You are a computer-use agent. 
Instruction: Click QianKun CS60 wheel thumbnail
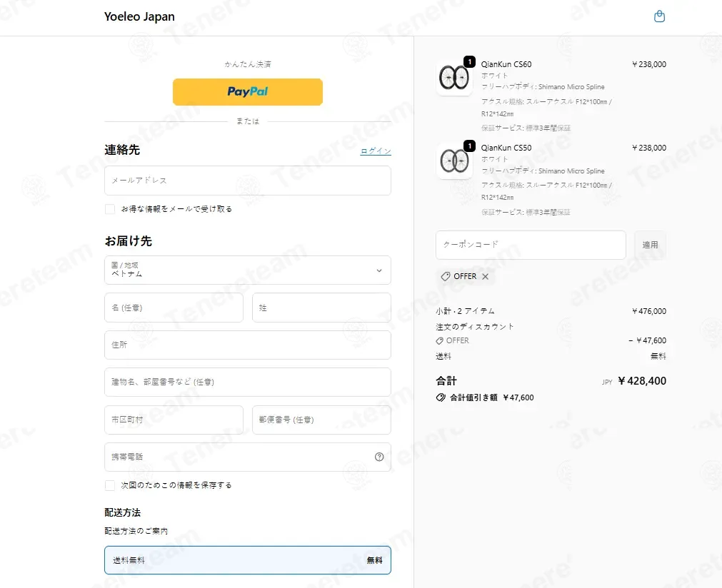point(454,77)
